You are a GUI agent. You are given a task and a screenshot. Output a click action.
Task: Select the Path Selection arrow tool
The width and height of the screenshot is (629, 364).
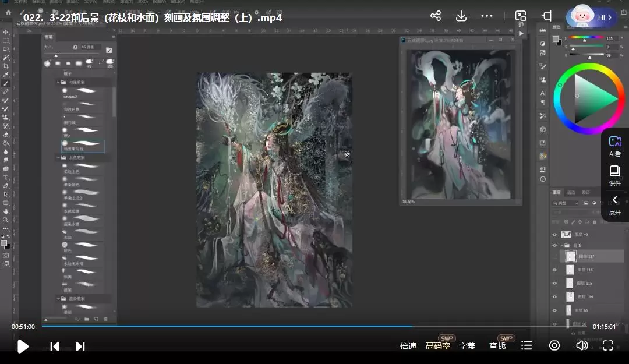point(6,195)
